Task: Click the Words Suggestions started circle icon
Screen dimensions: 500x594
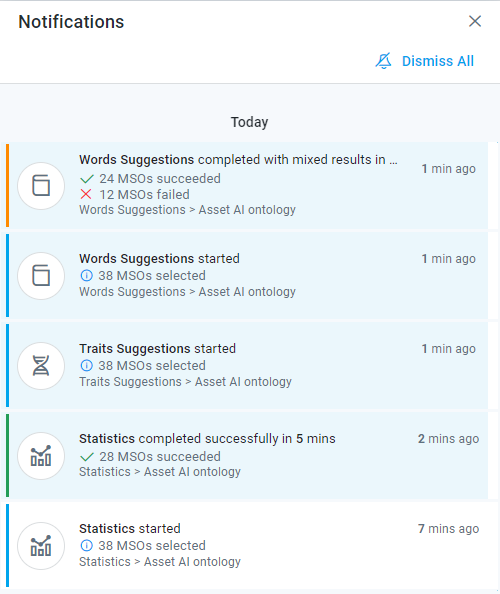Action: tap(41, 276)
